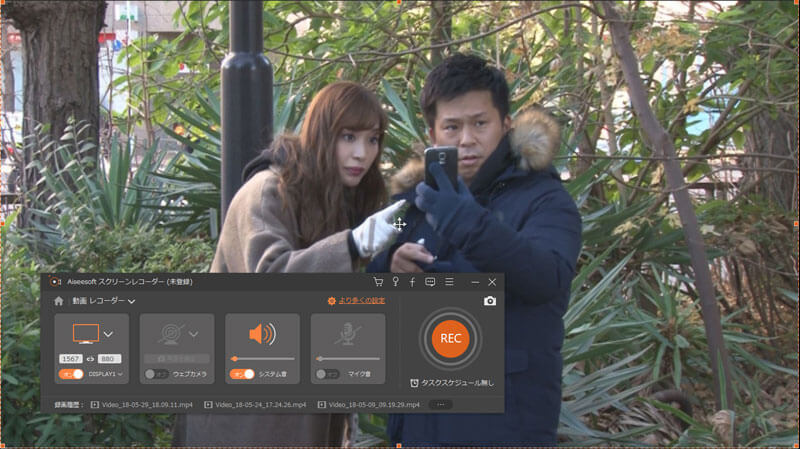Click the system sound volume slider
The height and width of the screenshot is (449, 800).
point(262,358)
